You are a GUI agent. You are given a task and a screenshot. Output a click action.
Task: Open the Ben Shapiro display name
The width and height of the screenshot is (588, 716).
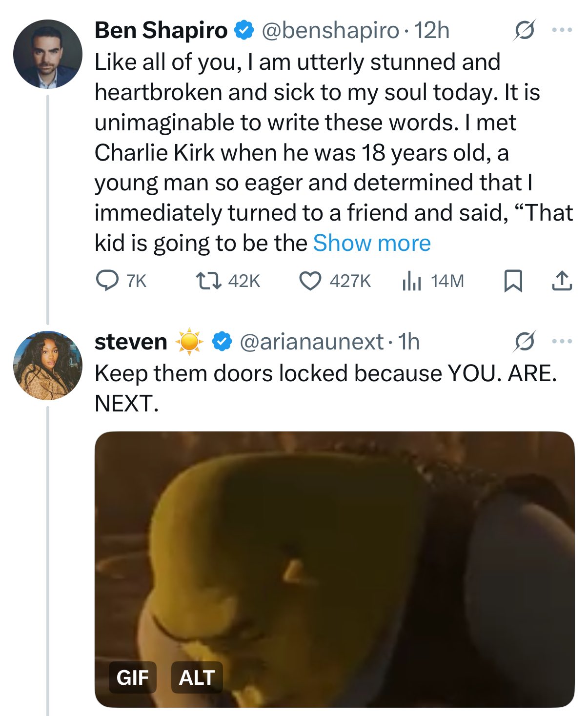pyautogui.click(x=161, y=30)
